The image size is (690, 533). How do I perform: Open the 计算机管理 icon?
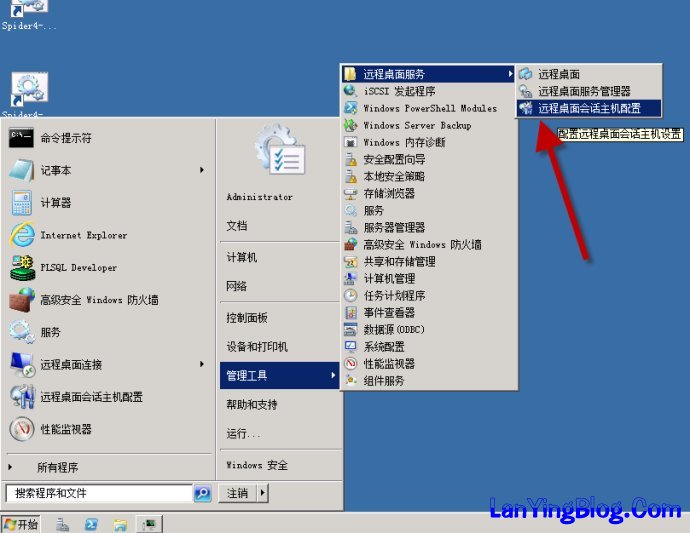pyautogui.click(x=351, y=279)
